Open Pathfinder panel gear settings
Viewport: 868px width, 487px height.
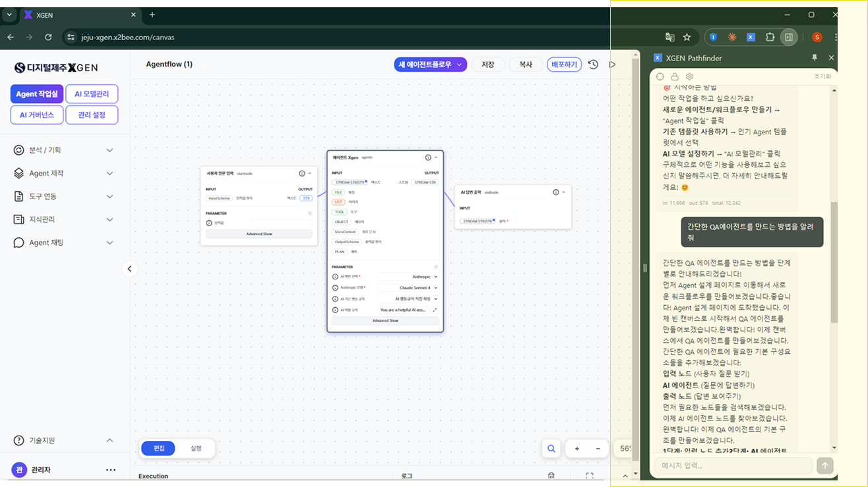pos(689,76)
